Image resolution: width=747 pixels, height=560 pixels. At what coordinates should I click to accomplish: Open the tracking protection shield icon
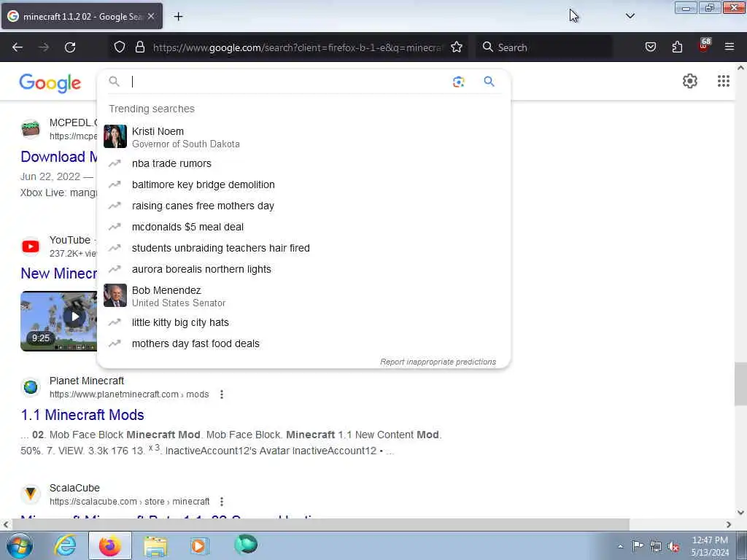coord(120,47)
